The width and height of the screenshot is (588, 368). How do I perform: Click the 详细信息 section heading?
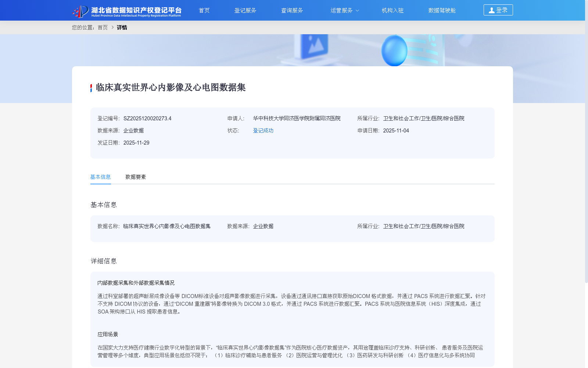pos(104,261)
